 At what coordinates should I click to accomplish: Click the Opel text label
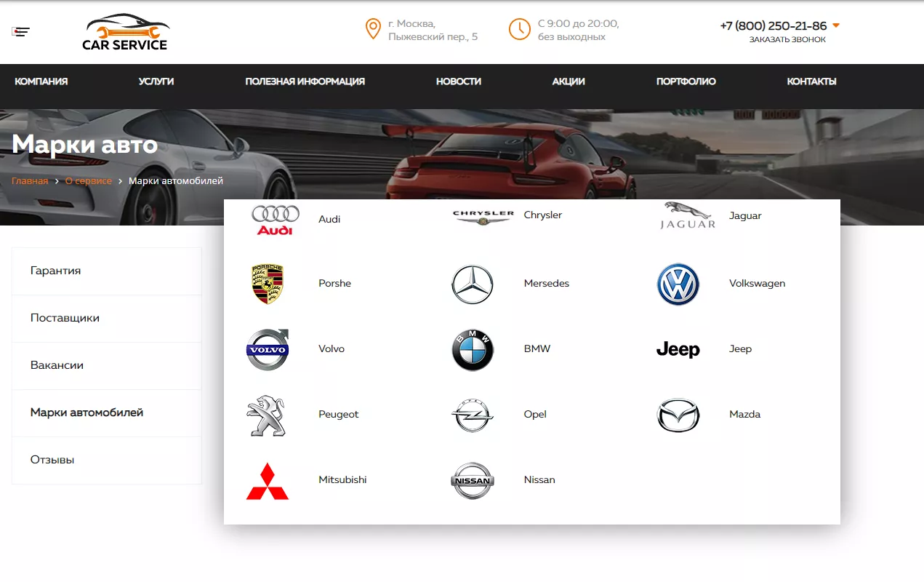535,415
